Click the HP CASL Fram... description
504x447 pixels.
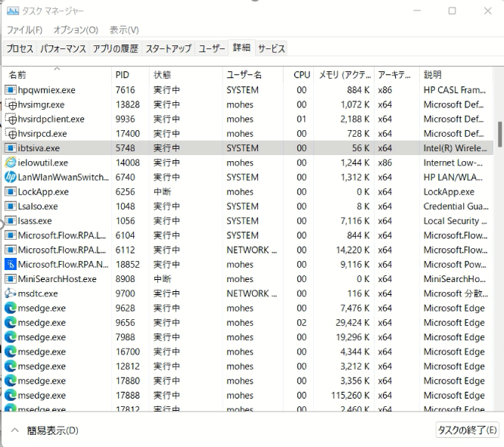tap(455, 90)
